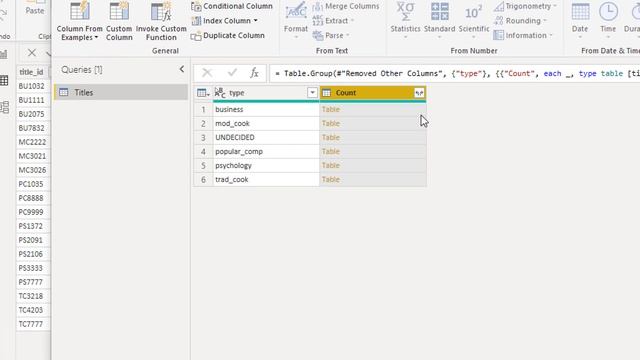The height and width of the screenshot is (360, 640).
Task: Open Extract dropdown
Action: point(333,21)
